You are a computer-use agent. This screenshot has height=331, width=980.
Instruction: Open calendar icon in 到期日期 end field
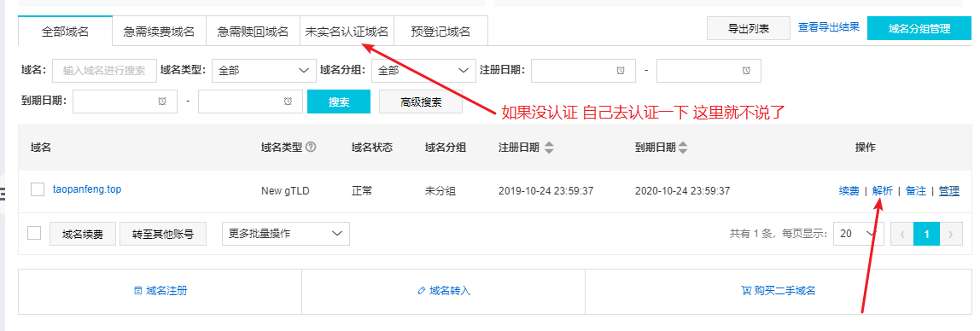point(288,102)
